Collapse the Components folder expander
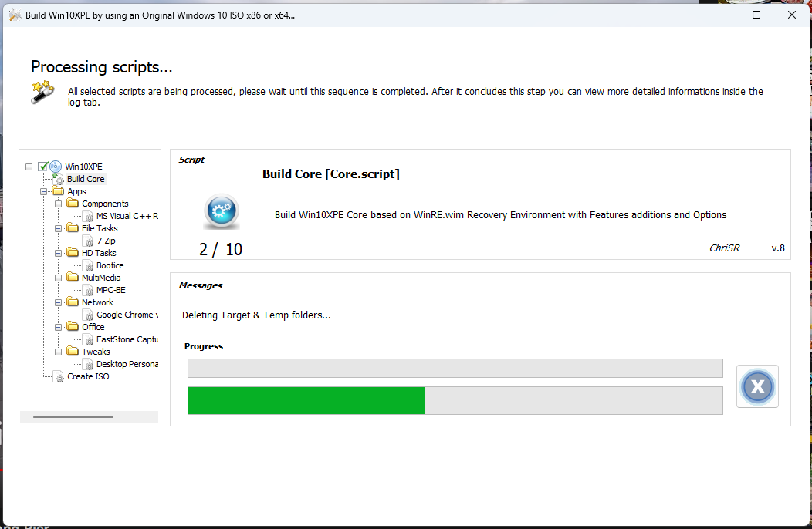The width and height of the screenshot is (812, 529). pos(58,204)
